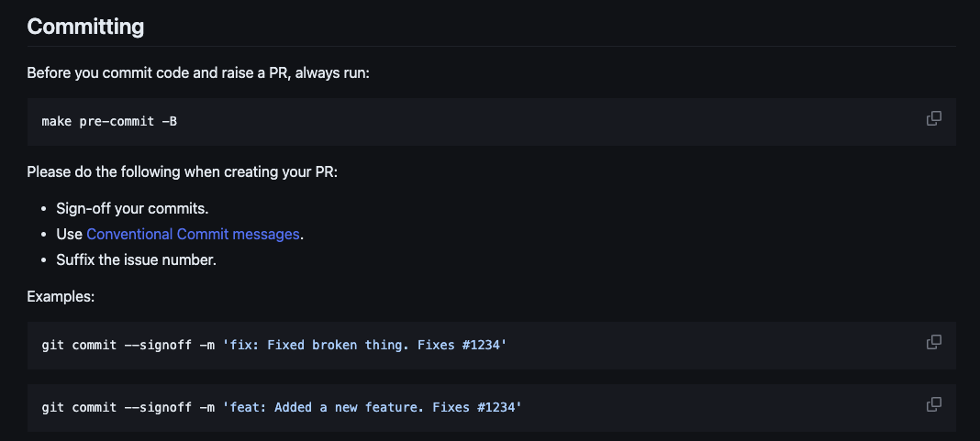Copy the 'fix: Fixed broken thing' commit command

click(x=934, y=342)
